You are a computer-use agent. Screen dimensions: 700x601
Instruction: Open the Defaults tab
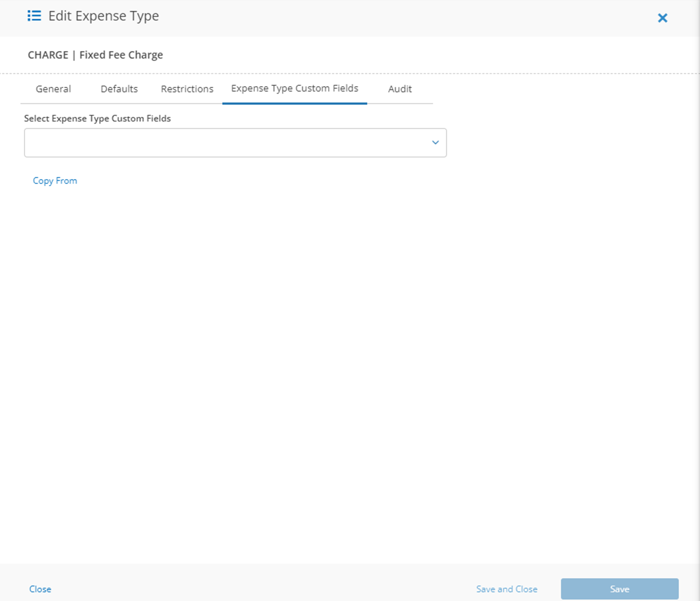(119, 89)
